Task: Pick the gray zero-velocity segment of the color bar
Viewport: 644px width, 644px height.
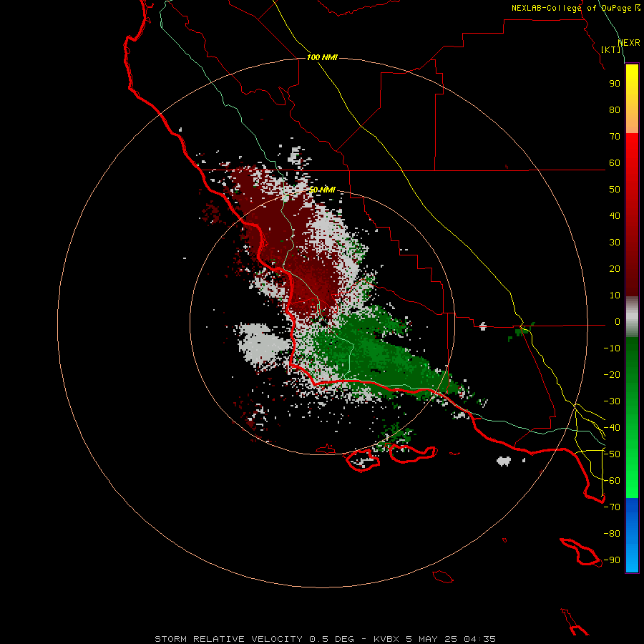Action: (x=632, y=316)
